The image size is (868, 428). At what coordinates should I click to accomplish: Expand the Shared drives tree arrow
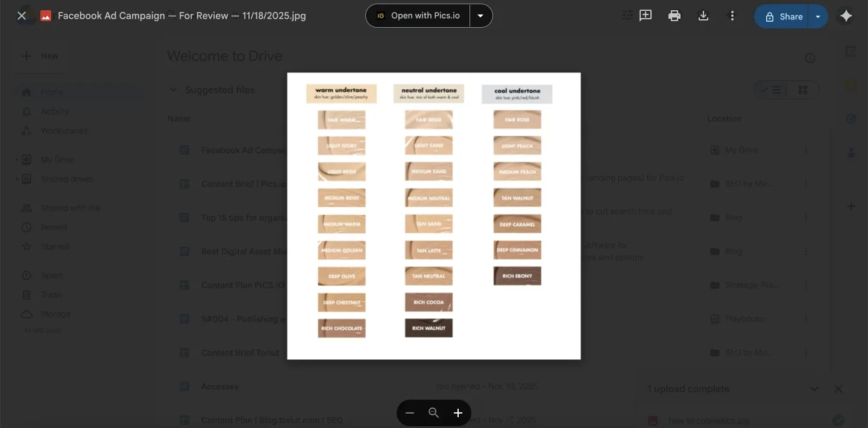tap(16, 179)
